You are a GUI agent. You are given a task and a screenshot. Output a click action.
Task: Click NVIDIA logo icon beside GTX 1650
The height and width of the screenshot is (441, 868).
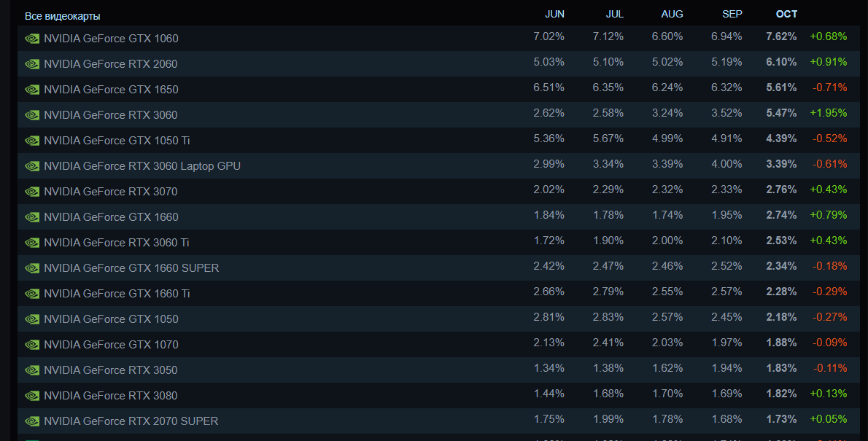[x=32, y=90]
